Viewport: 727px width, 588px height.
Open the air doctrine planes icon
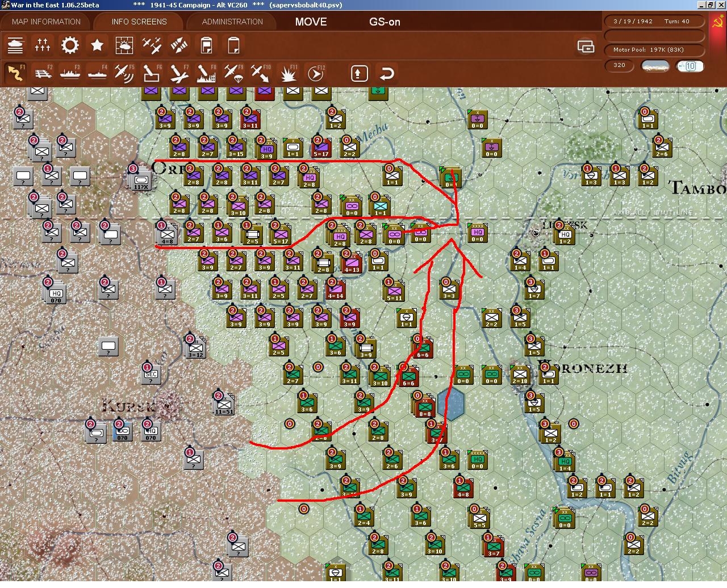point(152,45)
